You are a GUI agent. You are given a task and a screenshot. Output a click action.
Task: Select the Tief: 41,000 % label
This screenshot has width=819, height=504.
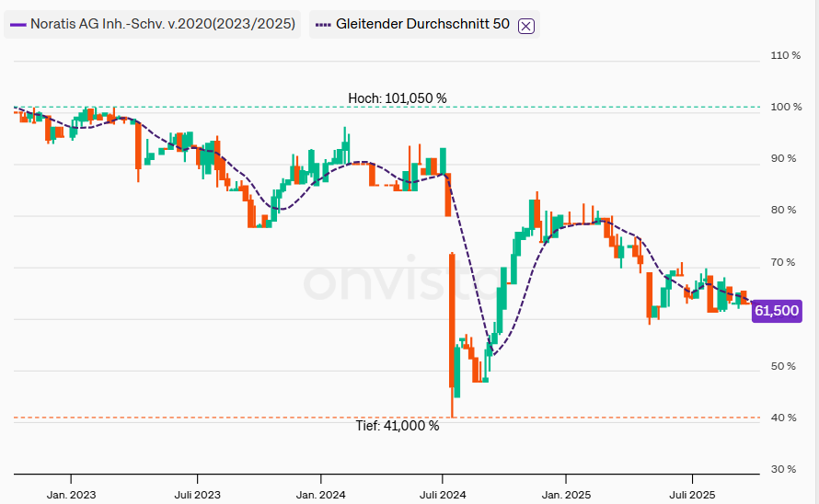397,426
